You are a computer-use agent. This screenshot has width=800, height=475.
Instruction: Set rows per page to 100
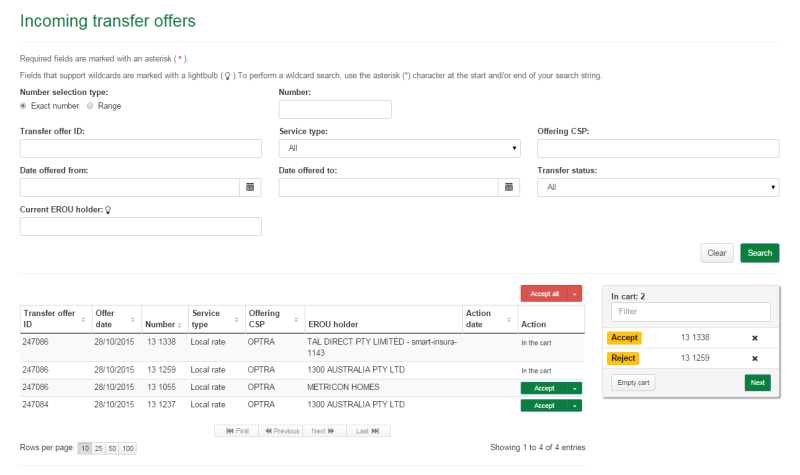pyautogui.click(x=128, y=448)
